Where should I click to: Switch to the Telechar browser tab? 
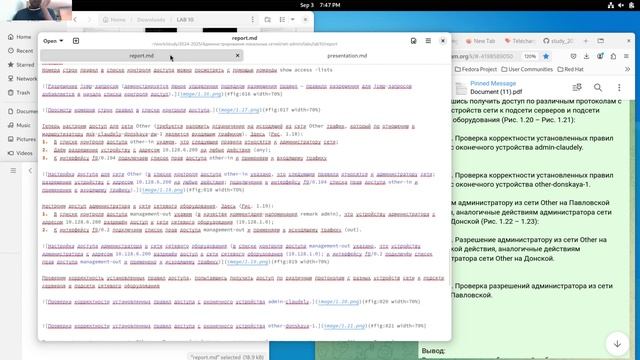(519, 41)
